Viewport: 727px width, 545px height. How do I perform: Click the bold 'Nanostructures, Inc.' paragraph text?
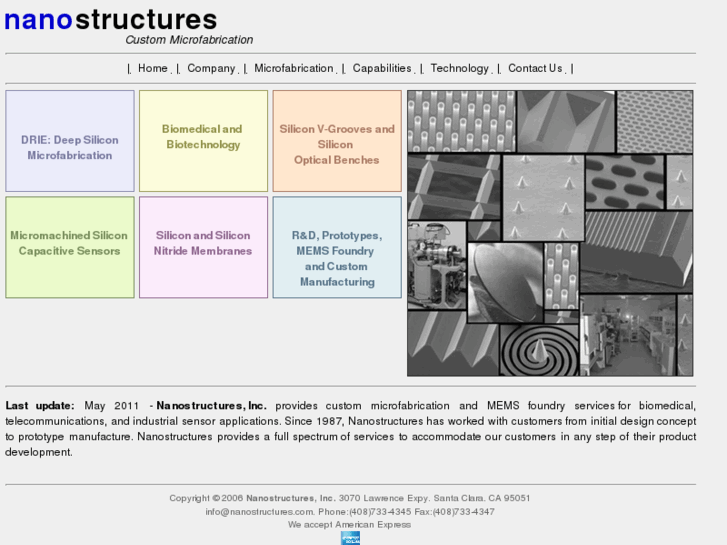pyautogui.click(x=211, y=405)
